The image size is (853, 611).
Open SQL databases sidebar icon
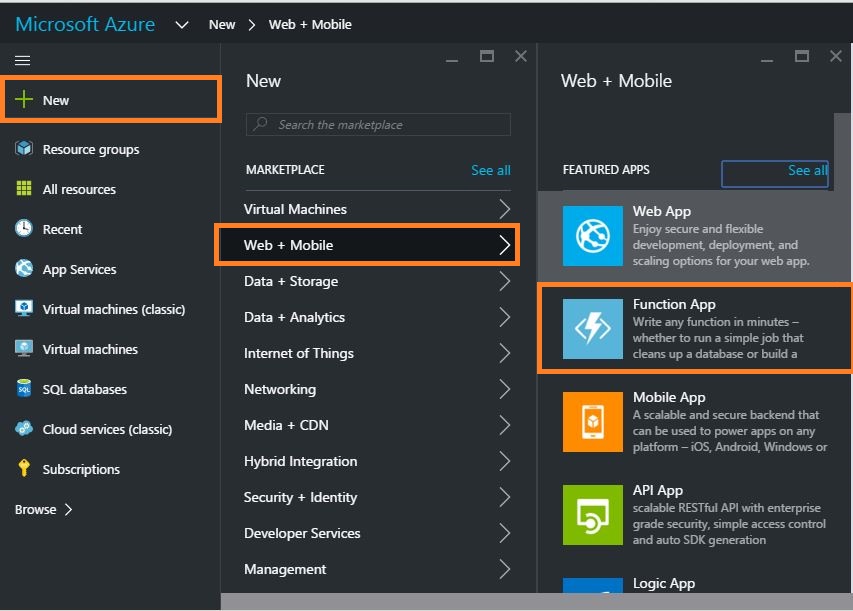(x=24, y=389)
